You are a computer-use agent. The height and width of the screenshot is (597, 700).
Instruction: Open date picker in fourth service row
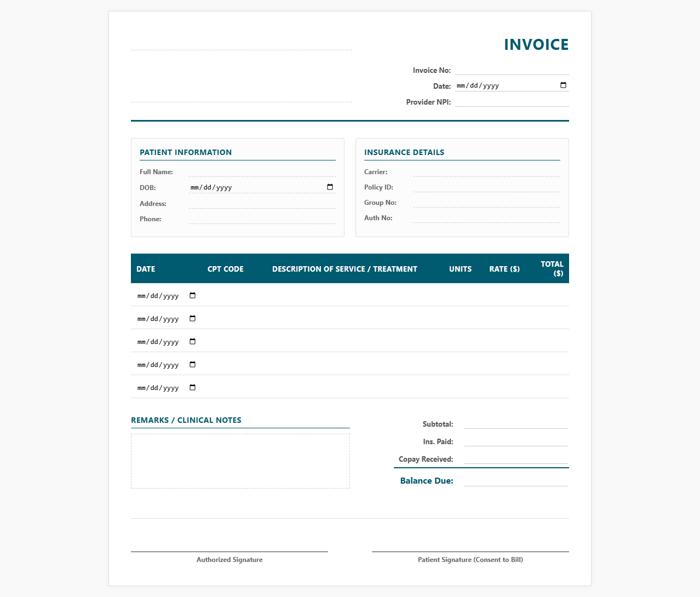coord(192,364)
